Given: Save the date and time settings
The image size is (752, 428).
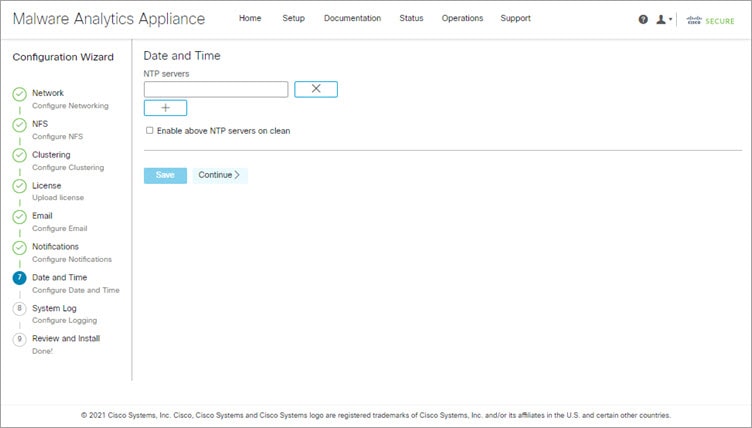Looking at the screenshot, I should point(165,175).
